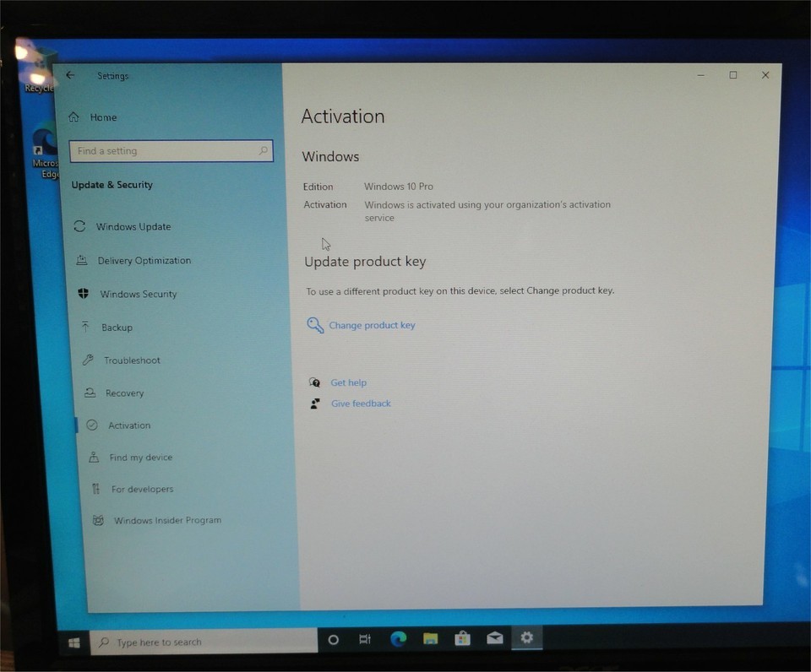This screenshot has width=811, height=672.
Task: Open Windows Update section
Action: click(x=133, y=227)
